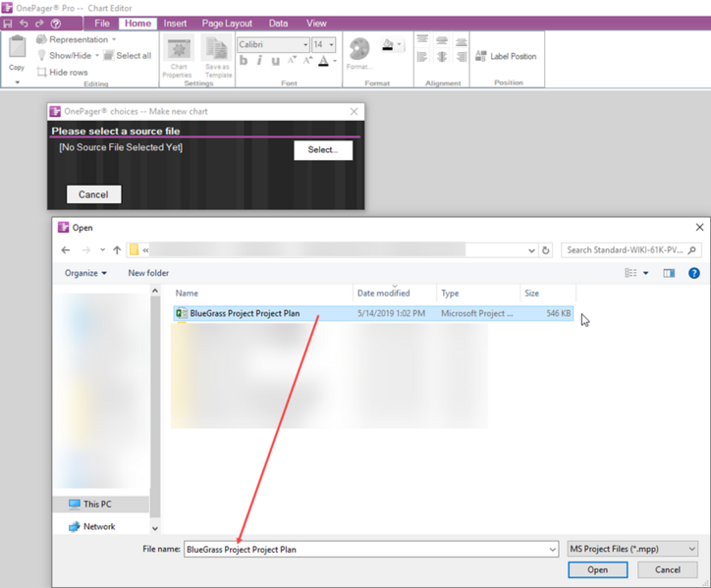This screenshot has width=711, height=588.
Task: Click the align center horizontally icon
Action: click(x=442, y=57)
